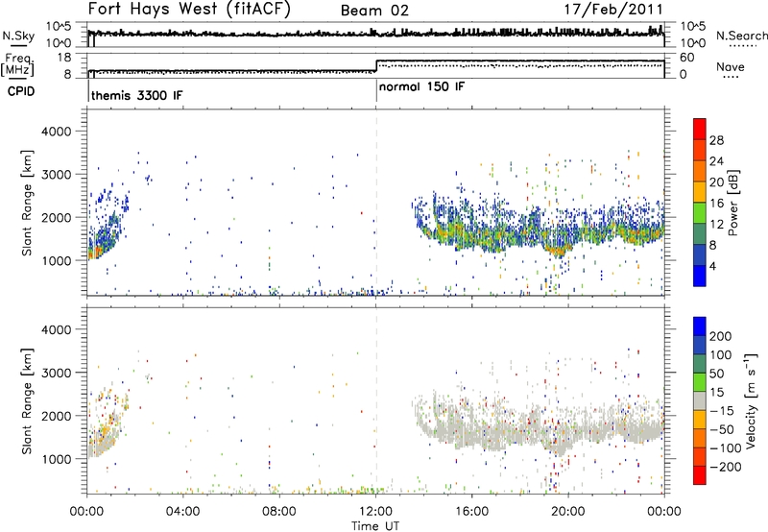The height and width of the screenshot is (532, 768).
Task: Click the dashed 12:00 marker line in power panel
Action: pyautogui.click(x=376, y=203)
